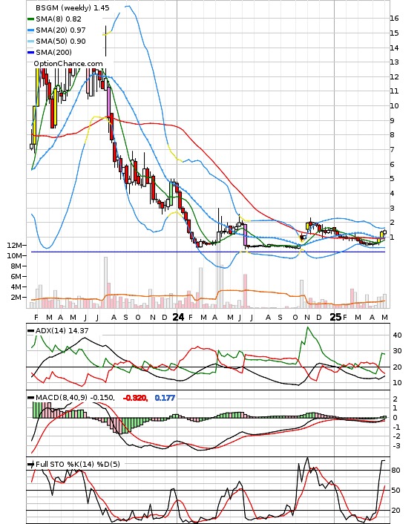Click the tallest volume bar near July
The width and height of the screenshot is (420, 524).
105,282
